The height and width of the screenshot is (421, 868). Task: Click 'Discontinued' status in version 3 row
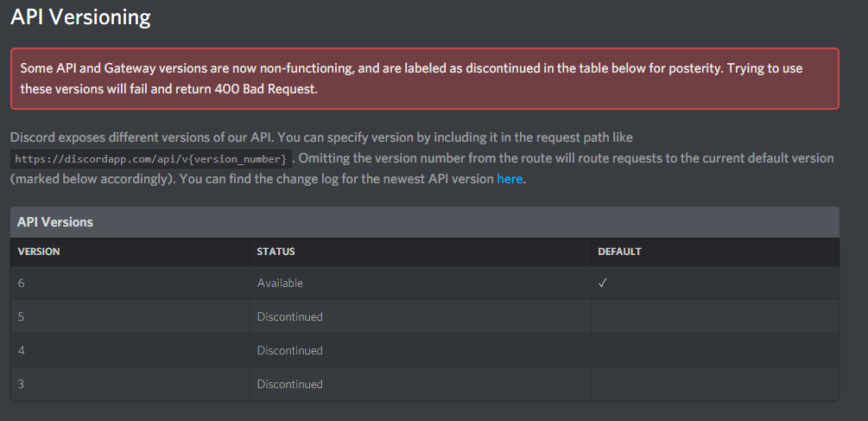420,384
